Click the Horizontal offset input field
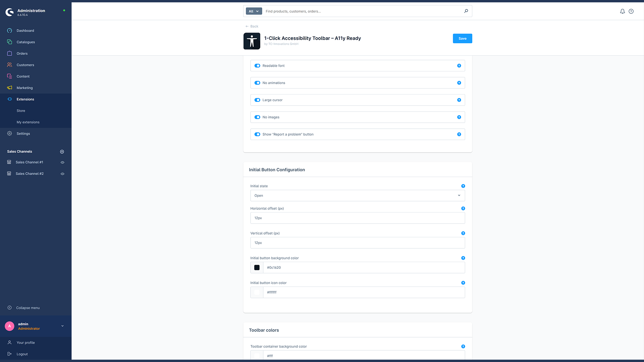 [358, 218]
